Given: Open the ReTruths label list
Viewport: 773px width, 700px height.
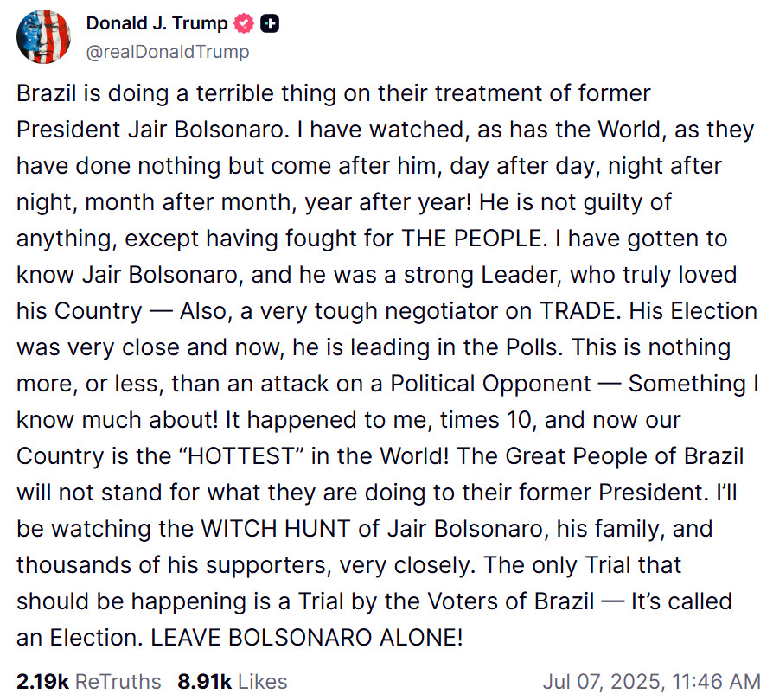Looking at the screenshot, I should click(118, 682).
